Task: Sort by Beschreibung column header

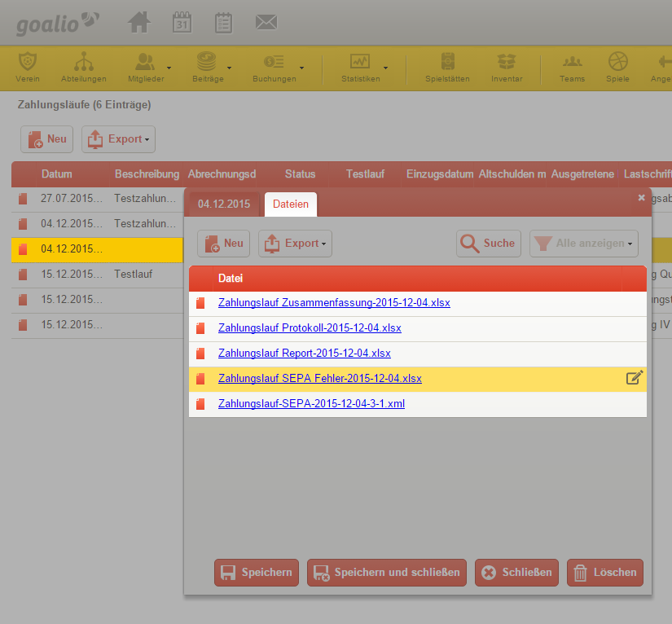Action: click(147, 174)
